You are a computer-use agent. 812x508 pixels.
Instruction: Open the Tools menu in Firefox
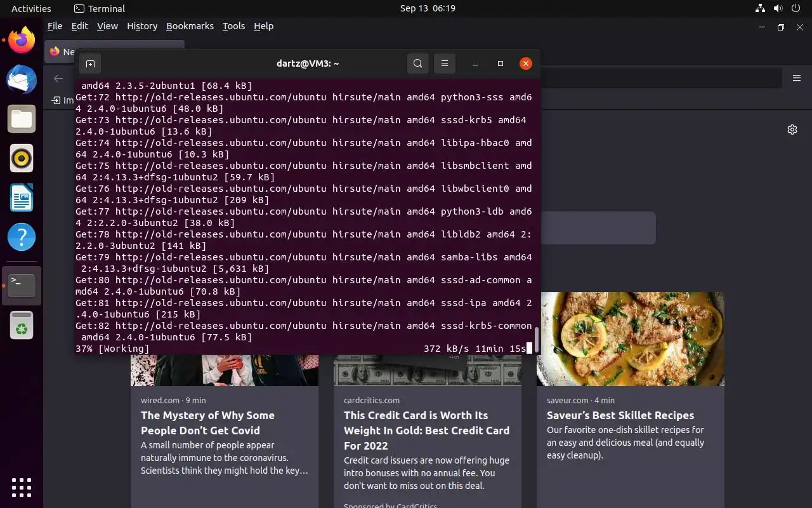point(233,26)
